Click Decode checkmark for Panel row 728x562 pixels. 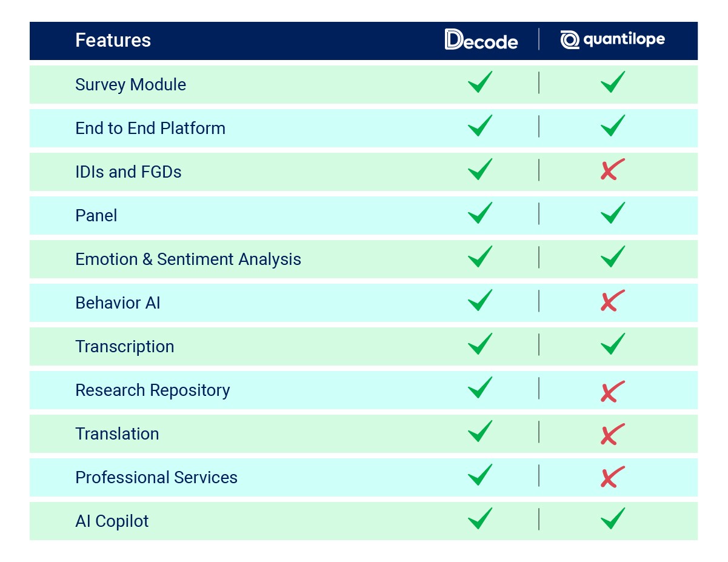(480, 213)
